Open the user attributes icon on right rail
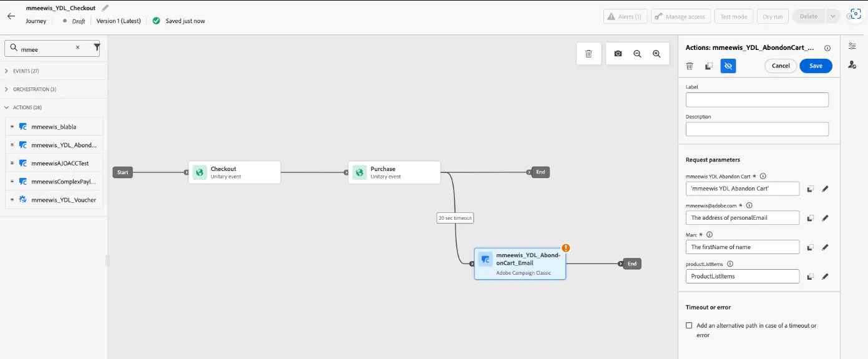Image resolution: width=868 pixels, height=359 pixels. (852, 64)
